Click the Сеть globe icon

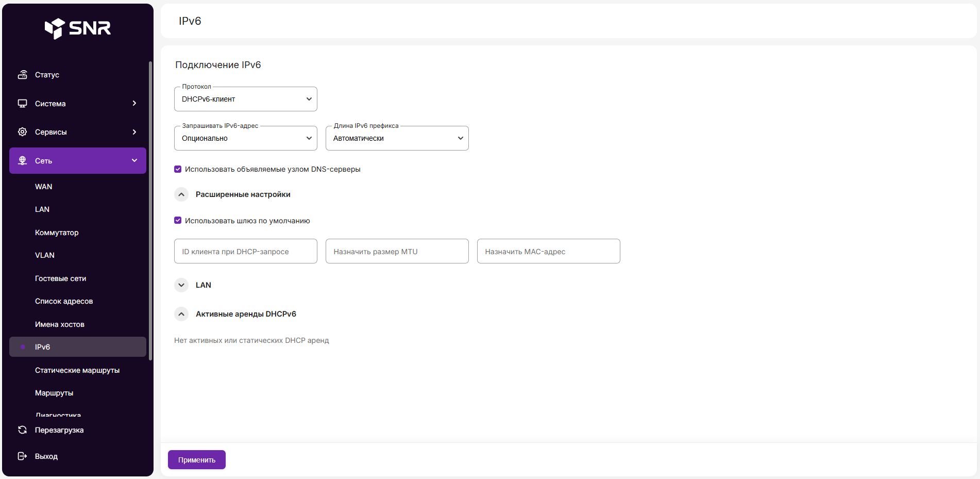(x=22, y=161)
